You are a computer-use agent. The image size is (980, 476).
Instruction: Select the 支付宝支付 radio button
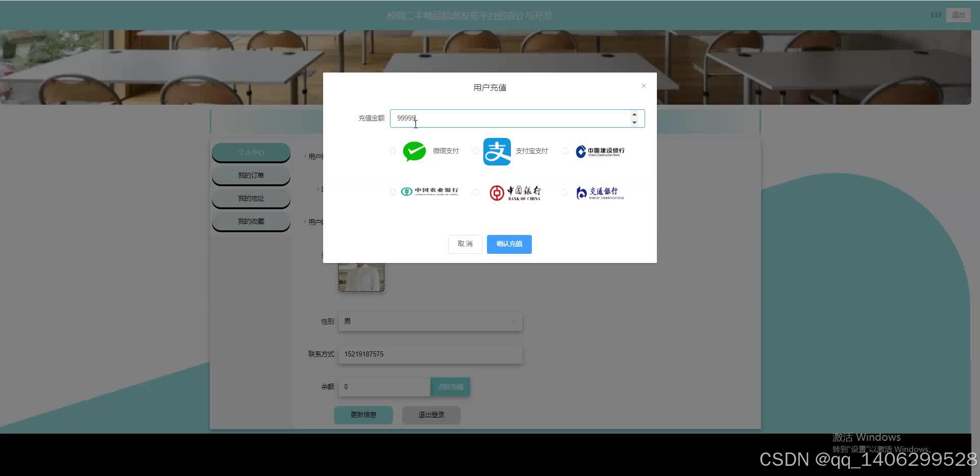tap(475, 151)
